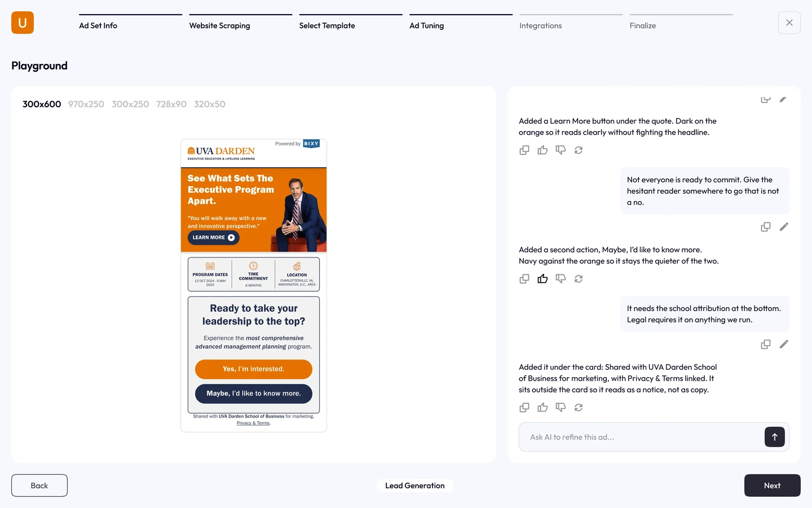Thumbs up the 'Added a Learn More button' reply
This screenshot has height=508, width=812.
coord(542,150)
